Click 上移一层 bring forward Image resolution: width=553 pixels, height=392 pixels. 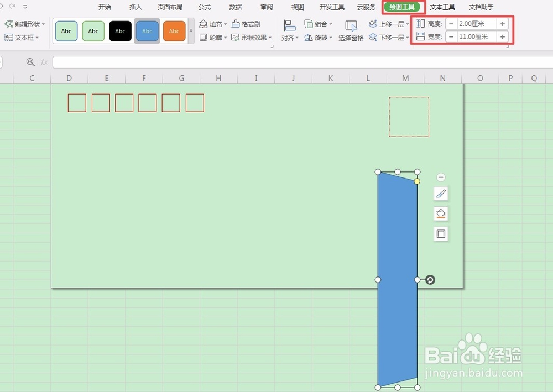[388, 24]
